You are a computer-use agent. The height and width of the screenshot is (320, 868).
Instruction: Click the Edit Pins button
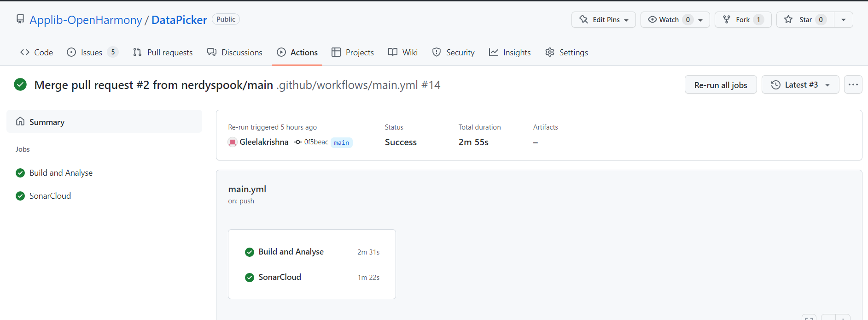click(604, 19)
